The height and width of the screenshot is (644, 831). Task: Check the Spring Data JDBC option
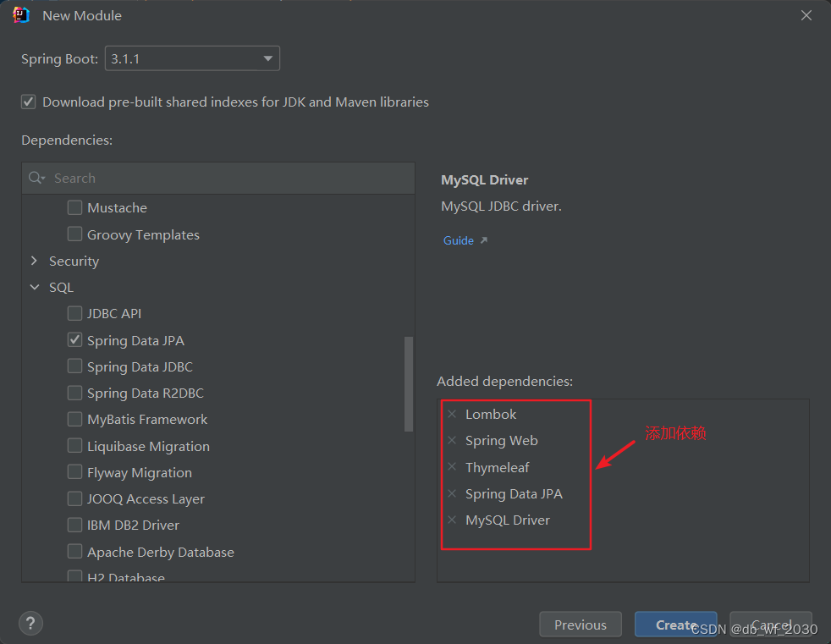[74, 366]
